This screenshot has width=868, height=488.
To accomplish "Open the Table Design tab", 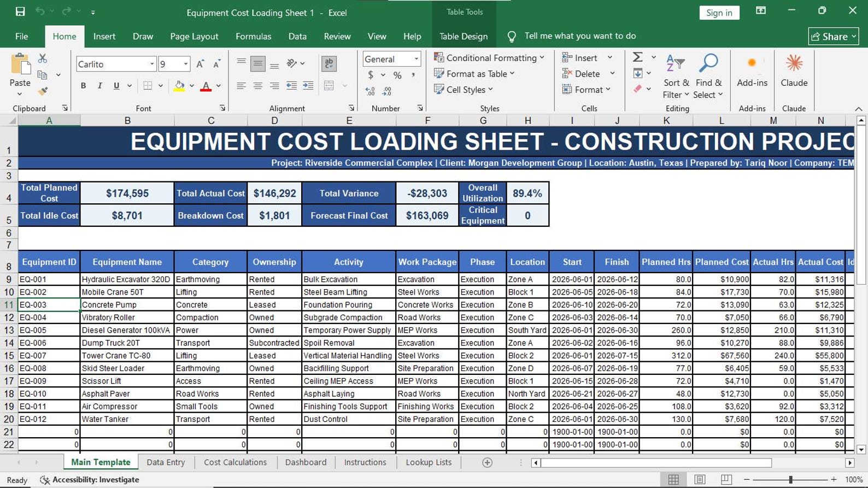I will (464, 36).
